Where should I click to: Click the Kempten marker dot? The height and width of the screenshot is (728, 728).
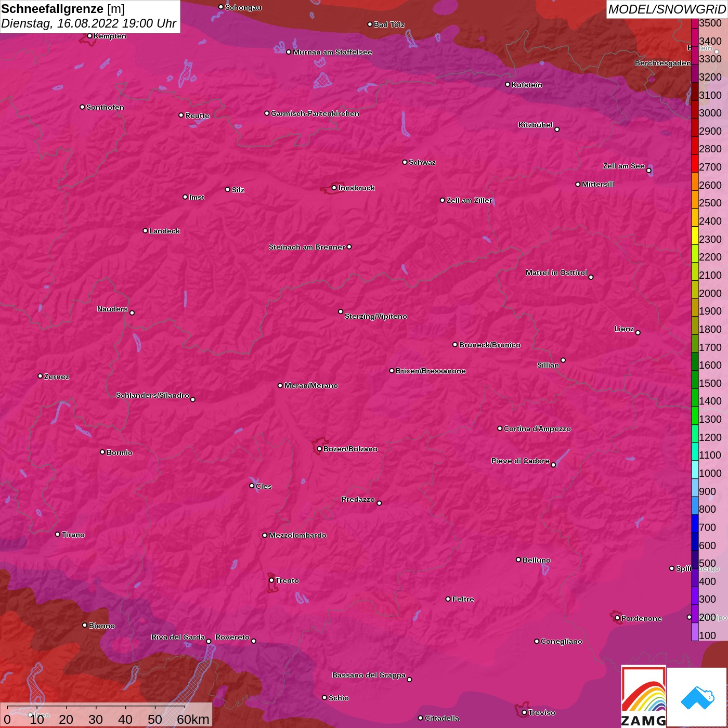tap(89, 36)
